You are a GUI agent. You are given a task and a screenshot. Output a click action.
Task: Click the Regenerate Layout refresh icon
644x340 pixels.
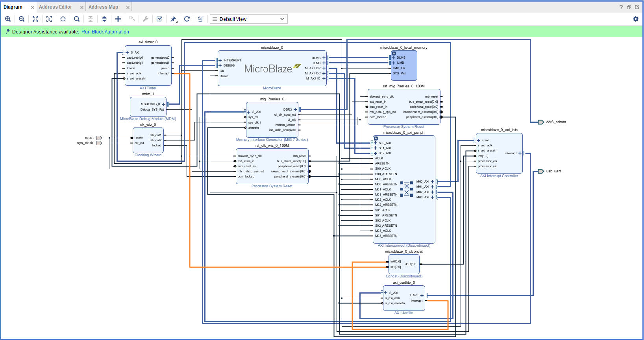(x=187, y=19)
